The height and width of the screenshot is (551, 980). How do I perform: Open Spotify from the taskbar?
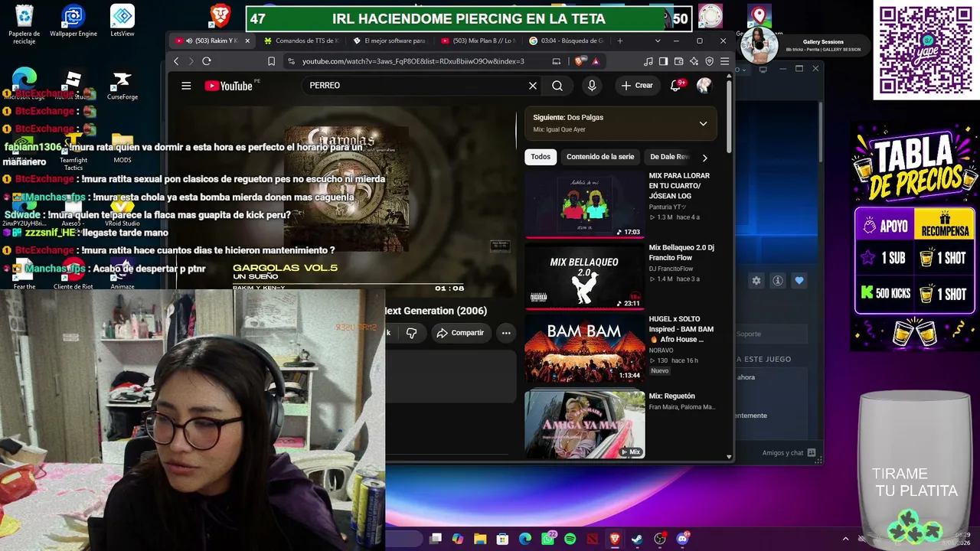(x=570, y=539)
